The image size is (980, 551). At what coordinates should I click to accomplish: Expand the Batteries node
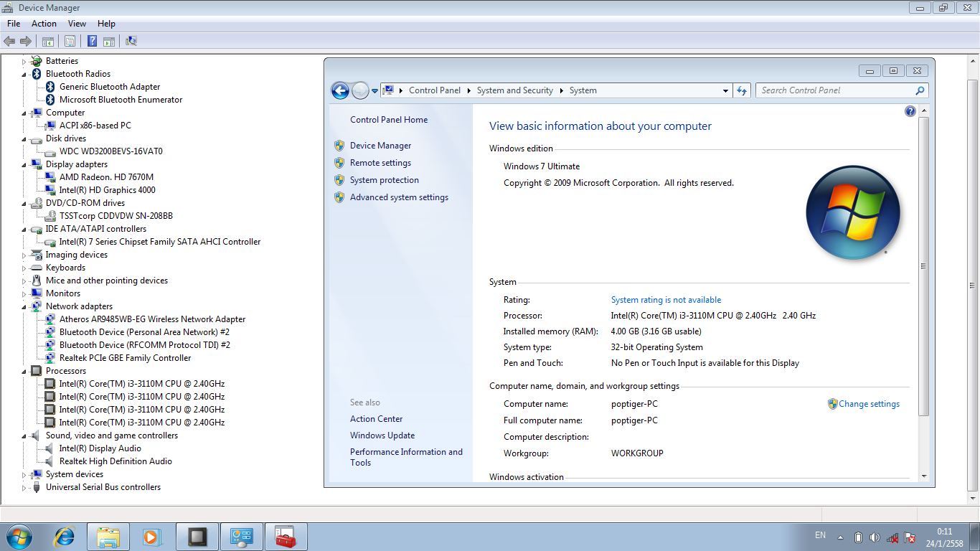point(24,62)
